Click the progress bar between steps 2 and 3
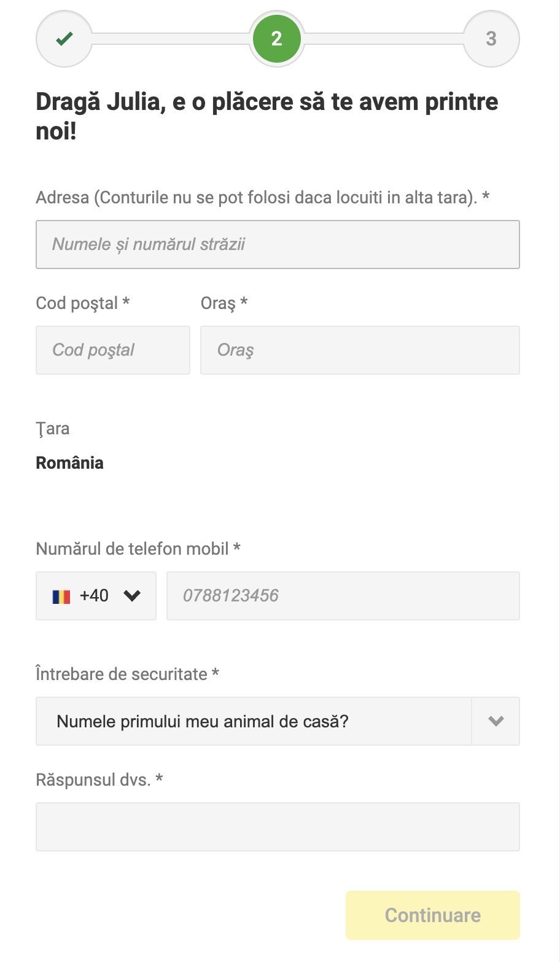Image resolution: width=560 pixels, height=962 pixels. (383, 39)
